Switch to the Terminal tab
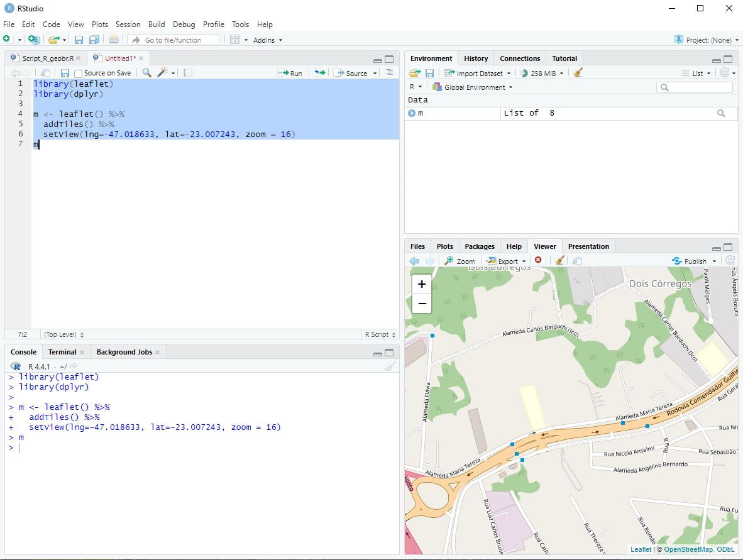The image size is (743, 560). click(x=62, y=352)
